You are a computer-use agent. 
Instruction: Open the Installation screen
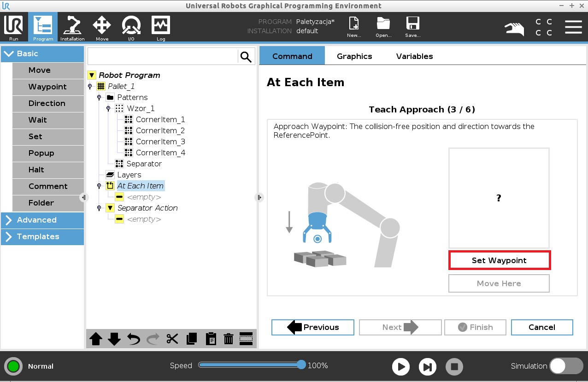click(x=72, y=27)
